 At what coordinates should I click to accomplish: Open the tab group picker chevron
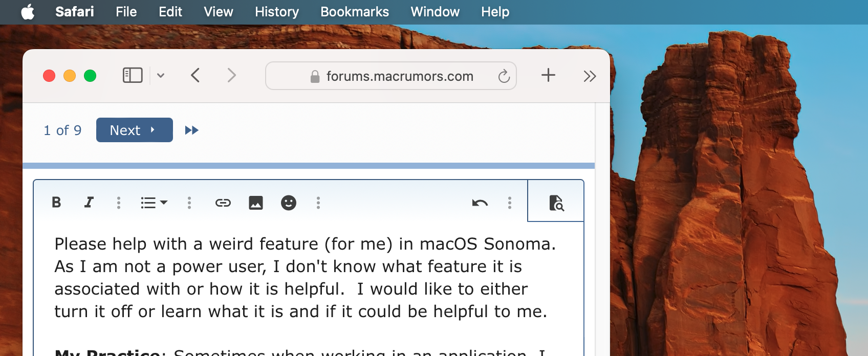tap(161, 76)
